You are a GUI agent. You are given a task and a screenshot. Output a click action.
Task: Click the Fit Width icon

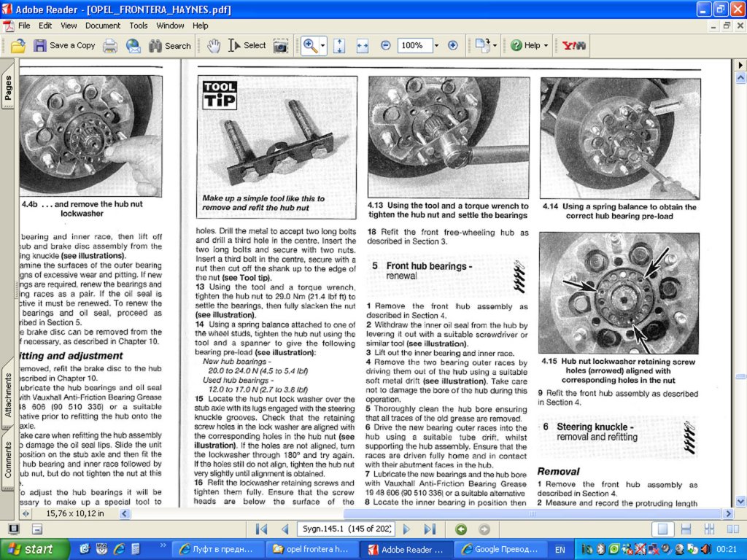click(363, 46)
